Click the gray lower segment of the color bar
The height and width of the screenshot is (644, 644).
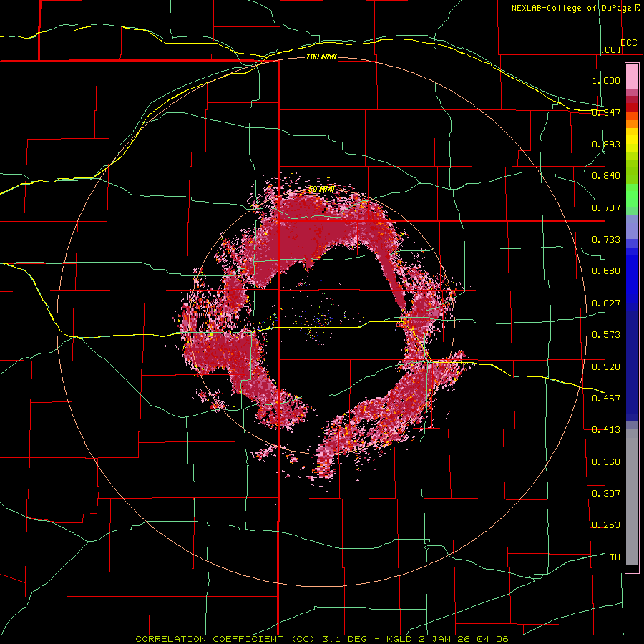[632, 497]
